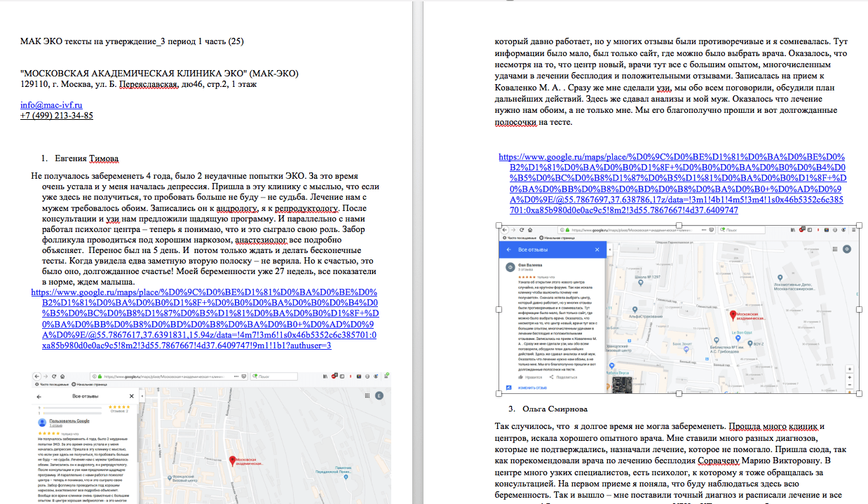Click the address bar in left-page screenshot browser

pos(169,376)
